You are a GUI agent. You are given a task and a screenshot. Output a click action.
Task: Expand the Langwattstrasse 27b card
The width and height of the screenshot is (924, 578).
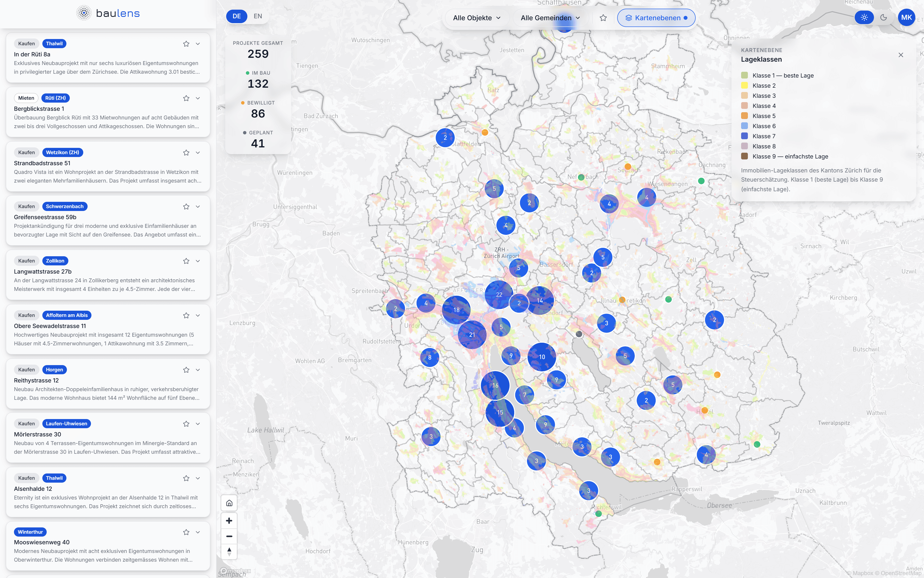point(198,261)
